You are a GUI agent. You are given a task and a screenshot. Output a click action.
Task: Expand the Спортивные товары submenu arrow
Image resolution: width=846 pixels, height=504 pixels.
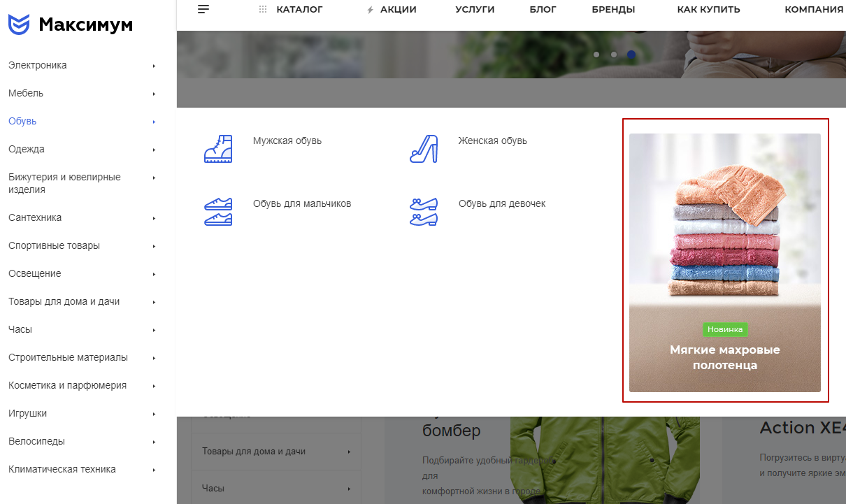coord(154,246)
